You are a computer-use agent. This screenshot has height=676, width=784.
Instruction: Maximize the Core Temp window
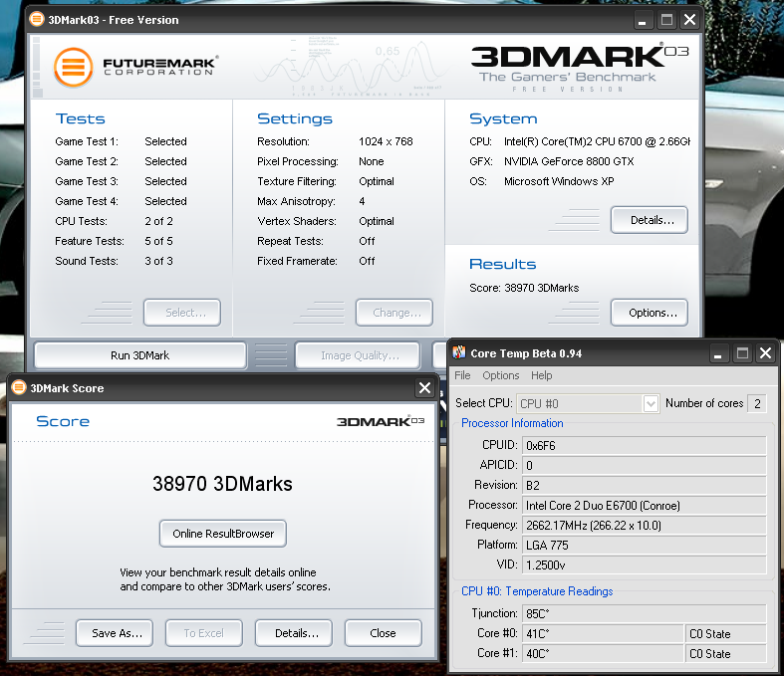pyautogui.click(x=742, y=353)
